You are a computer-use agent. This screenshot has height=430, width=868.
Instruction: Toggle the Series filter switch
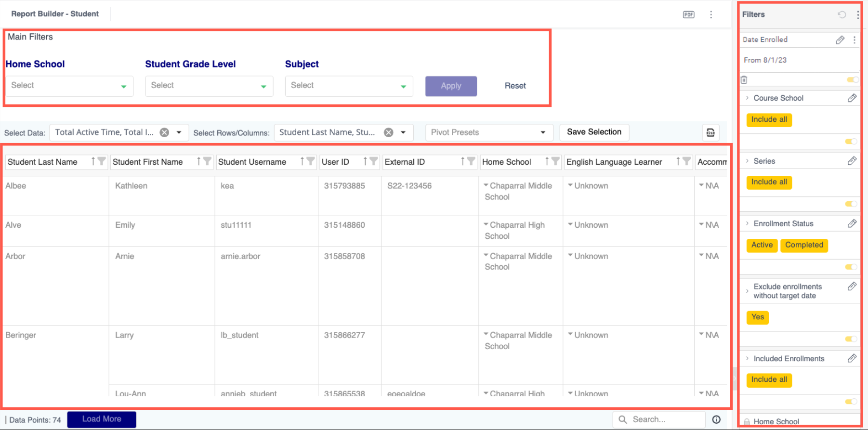click(851, 204)
